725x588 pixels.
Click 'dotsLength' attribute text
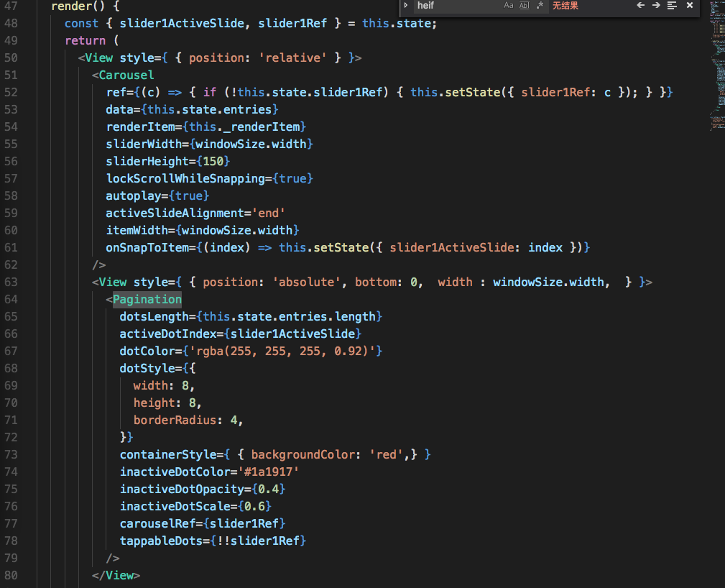click(154, 316)
